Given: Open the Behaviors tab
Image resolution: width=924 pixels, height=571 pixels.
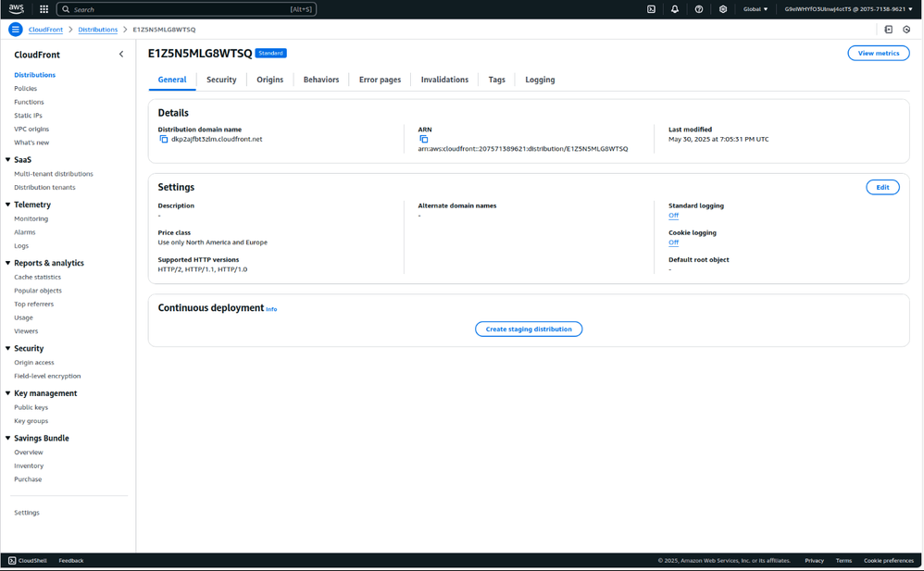Looking at the screenshot, I should pyautogui.click(x=321, y=80).
